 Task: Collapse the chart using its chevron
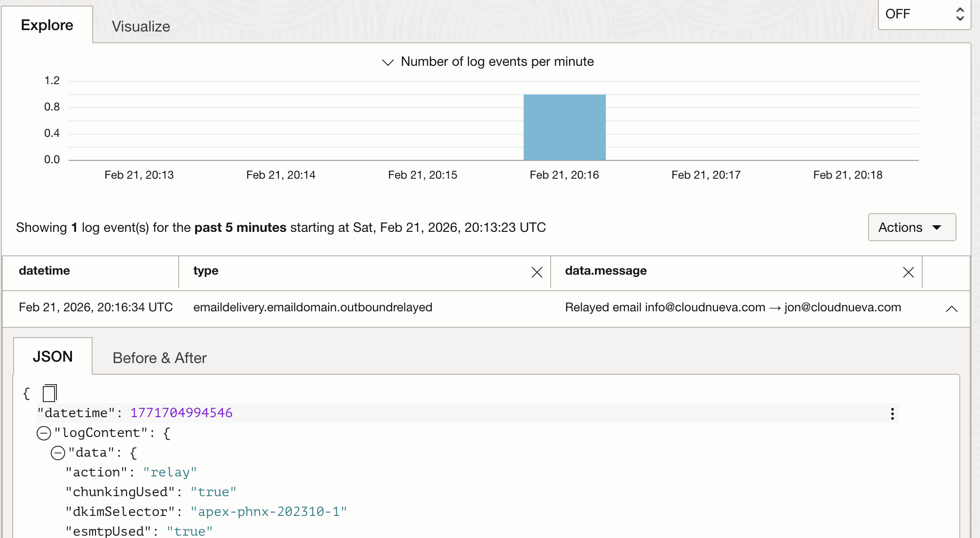387,62
